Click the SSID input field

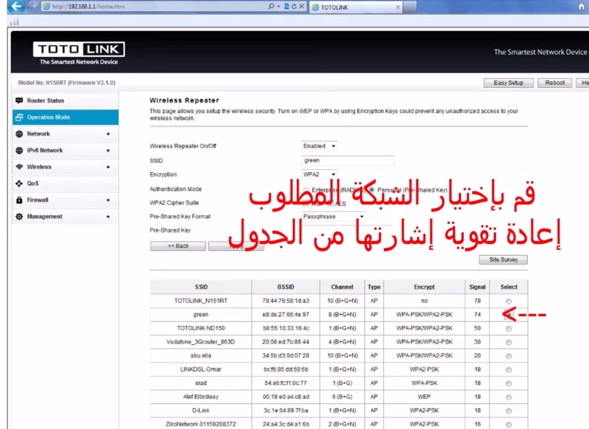coord(348,160)
